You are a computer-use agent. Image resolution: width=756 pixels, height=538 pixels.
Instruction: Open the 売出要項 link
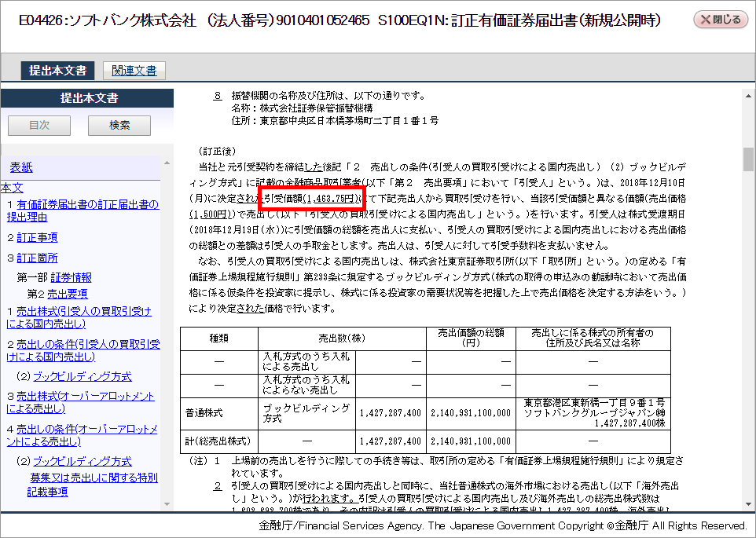tap(68, 294)
